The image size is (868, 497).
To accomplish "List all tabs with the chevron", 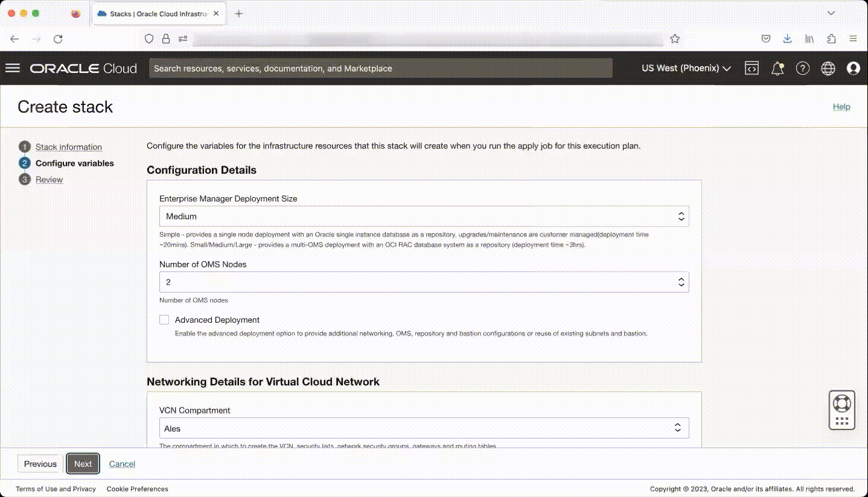I will [x=831, y=13].
